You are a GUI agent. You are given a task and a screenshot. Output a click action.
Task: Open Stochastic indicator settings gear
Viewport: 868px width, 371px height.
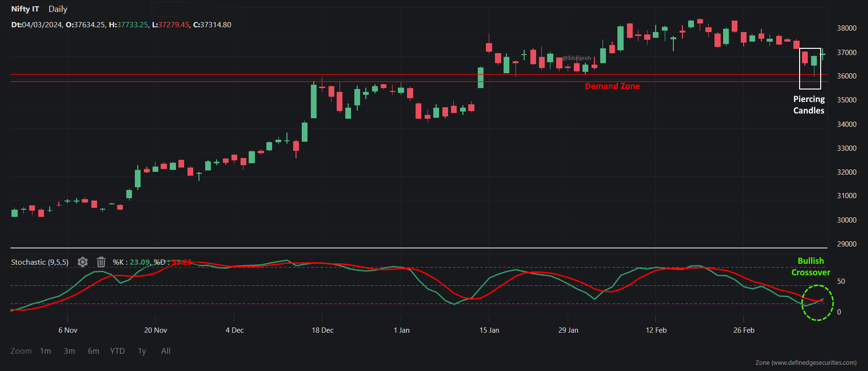83,262
